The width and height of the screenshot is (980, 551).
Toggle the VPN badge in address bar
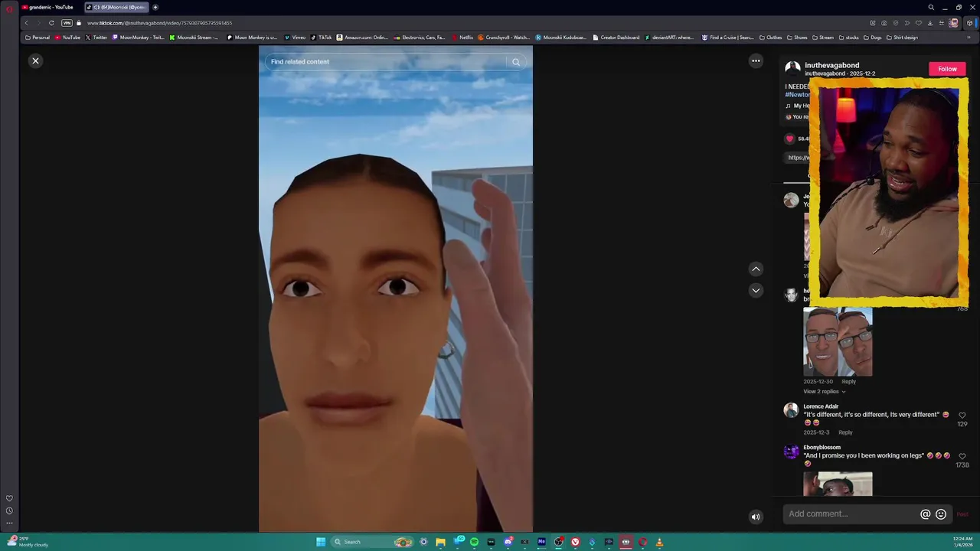click(x=67, y=23)
